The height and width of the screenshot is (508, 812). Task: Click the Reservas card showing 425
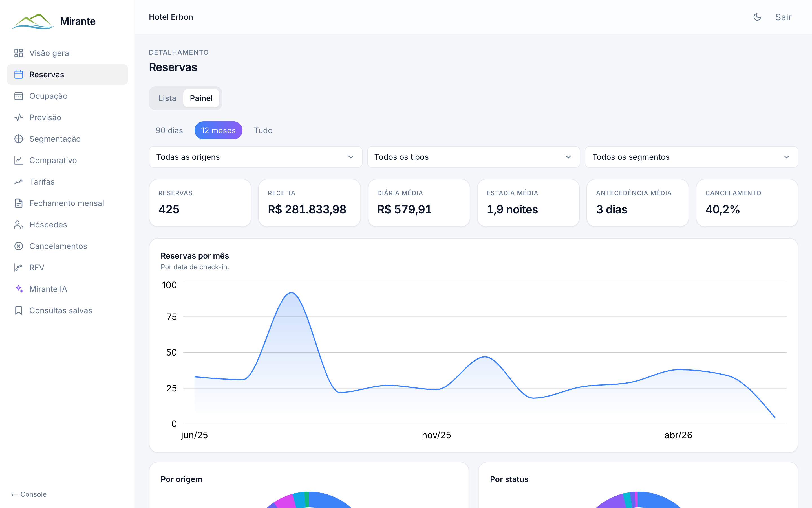200,203
